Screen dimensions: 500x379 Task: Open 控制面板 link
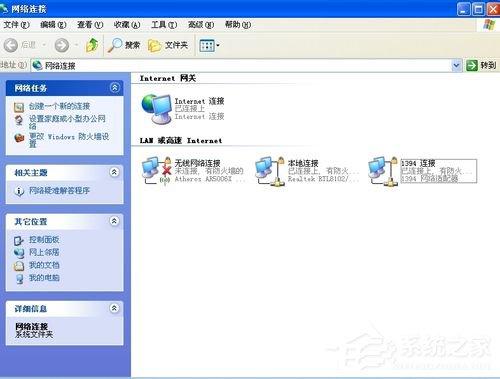(44, 239)
